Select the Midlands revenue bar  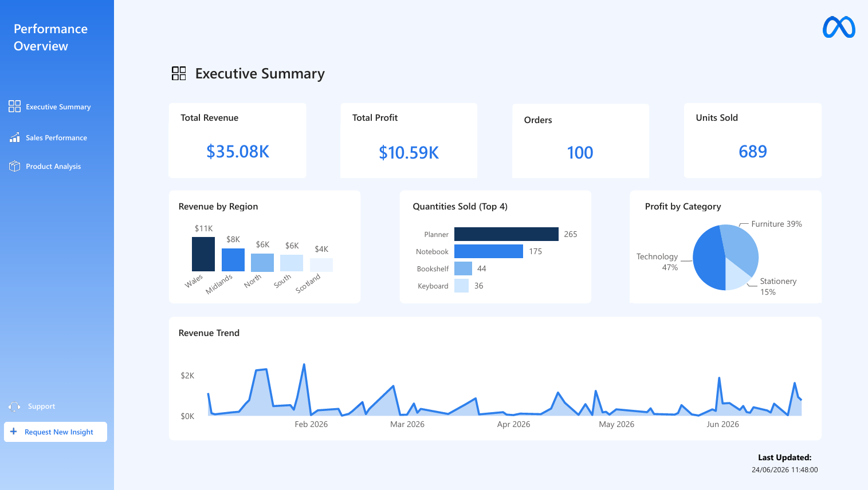tap(233, 260)
